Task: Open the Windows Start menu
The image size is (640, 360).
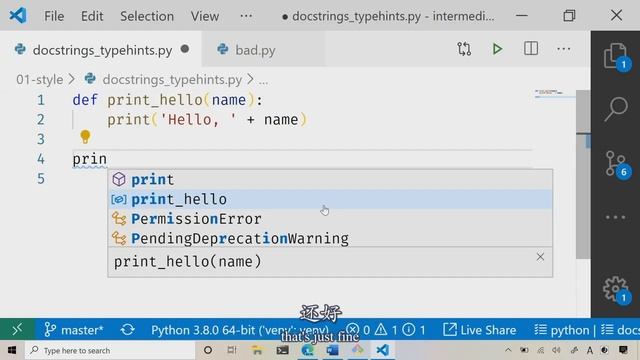Action: tap(12, 350)
